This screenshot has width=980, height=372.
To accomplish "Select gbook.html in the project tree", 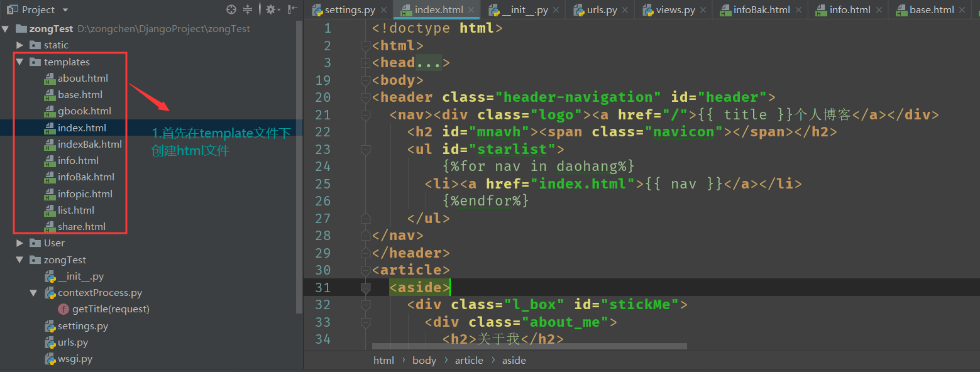I will tap(84, 111).
